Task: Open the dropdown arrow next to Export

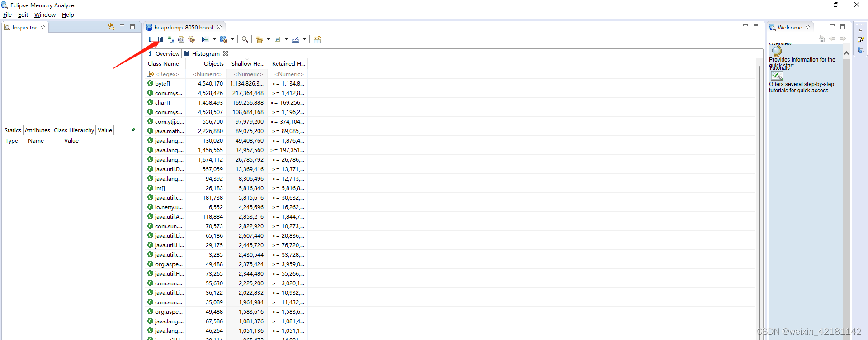Action: pyautogui.click(x=304, y=39)
